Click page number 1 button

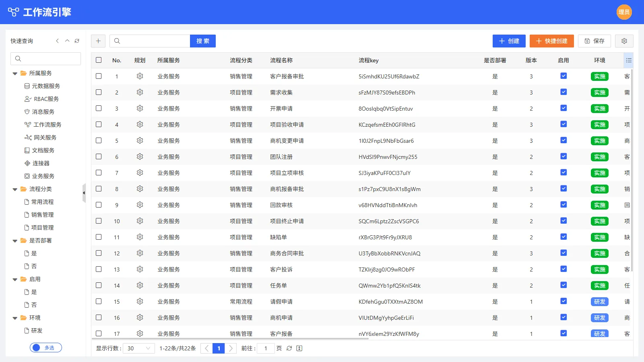(x=219, y=348)
